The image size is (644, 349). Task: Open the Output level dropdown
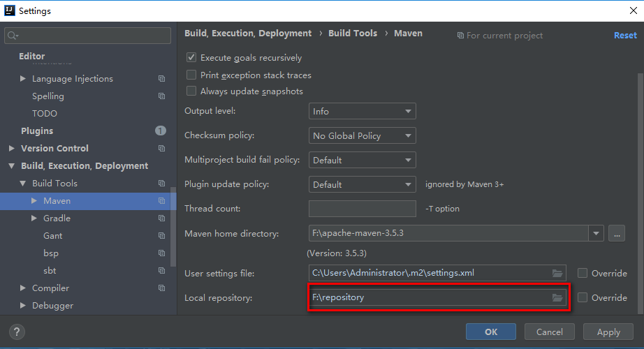362,112
